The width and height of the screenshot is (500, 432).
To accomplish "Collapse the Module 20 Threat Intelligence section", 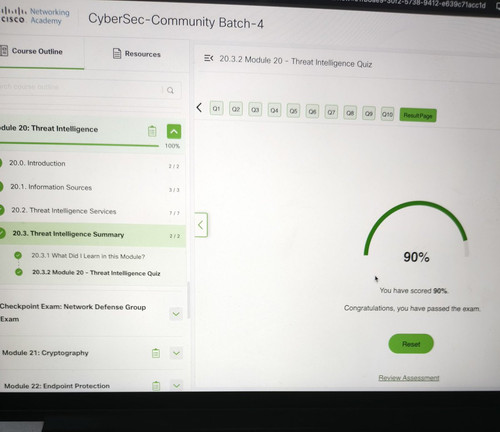I will [174, 131].
